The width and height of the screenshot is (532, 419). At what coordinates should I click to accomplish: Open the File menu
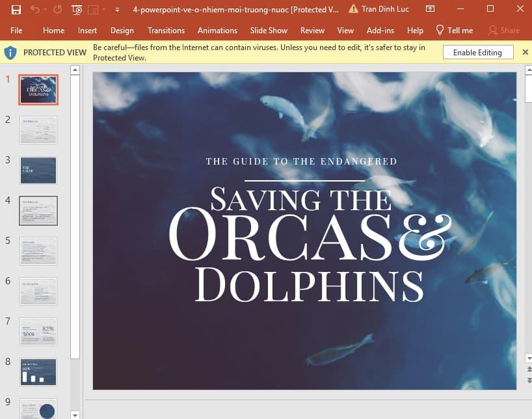coord(16,30)
